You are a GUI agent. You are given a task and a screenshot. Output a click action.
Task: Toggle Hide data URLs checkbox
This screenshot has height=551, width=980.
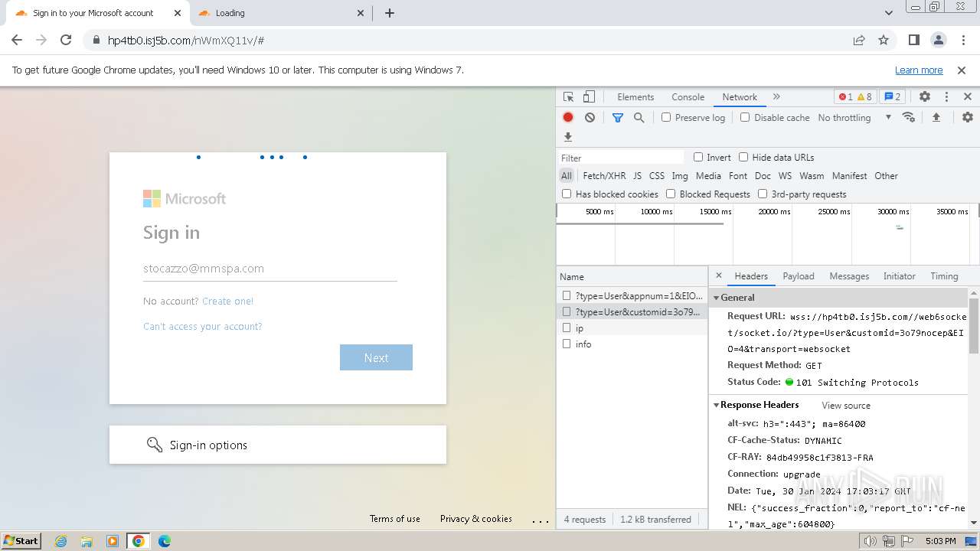(743, 157)
